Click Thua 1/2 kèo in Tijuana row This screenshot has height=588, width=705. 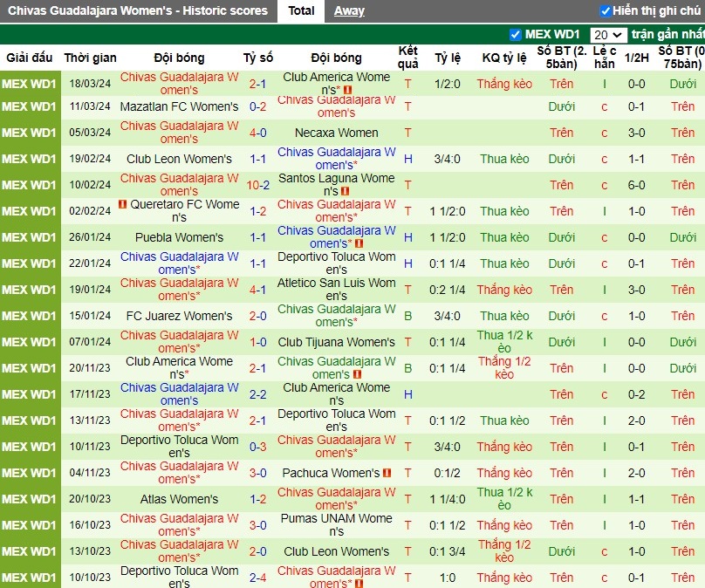click(x=504, y=342)
